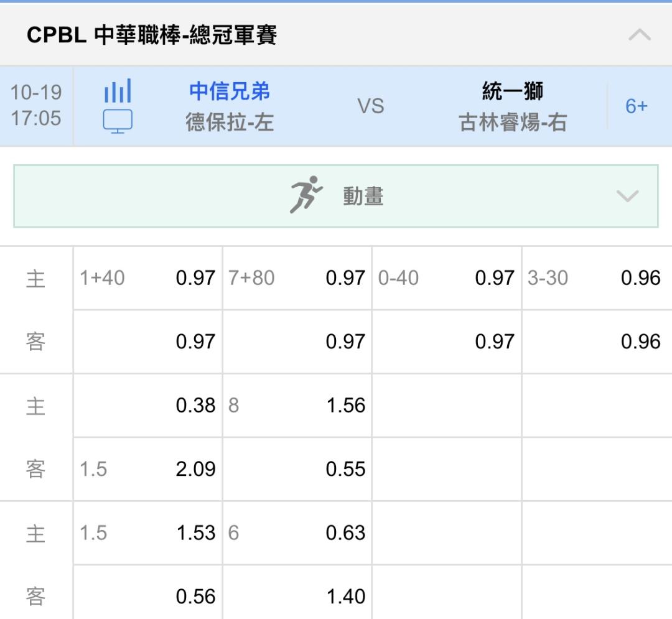Select home odds 0.38
This screenshot has width=672, height=619.
pyautogui.click(x=148, y=406)
